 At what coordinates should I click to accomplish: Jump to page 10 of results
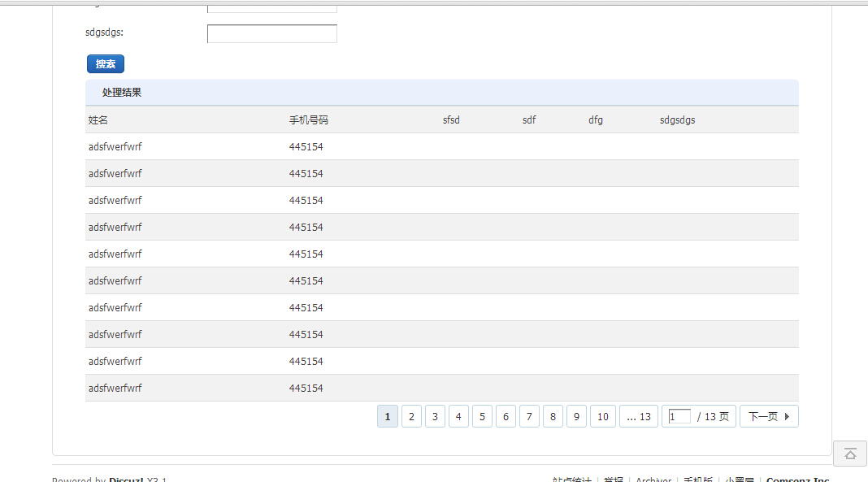pyautogui.click(x=603, y=415)
